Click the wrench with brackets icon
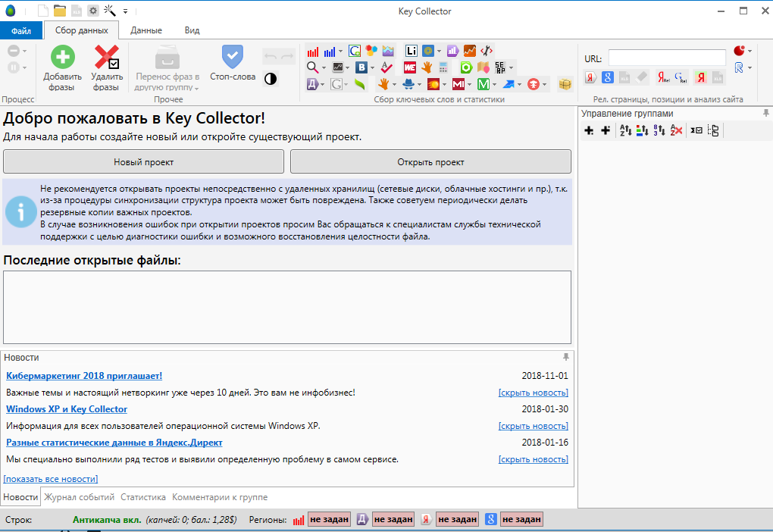 tap(486, 51)
